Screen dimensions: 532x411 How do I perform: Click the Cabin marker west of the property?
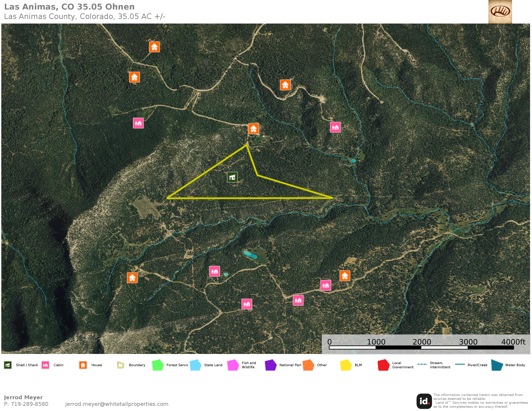[x=138, y=123]
